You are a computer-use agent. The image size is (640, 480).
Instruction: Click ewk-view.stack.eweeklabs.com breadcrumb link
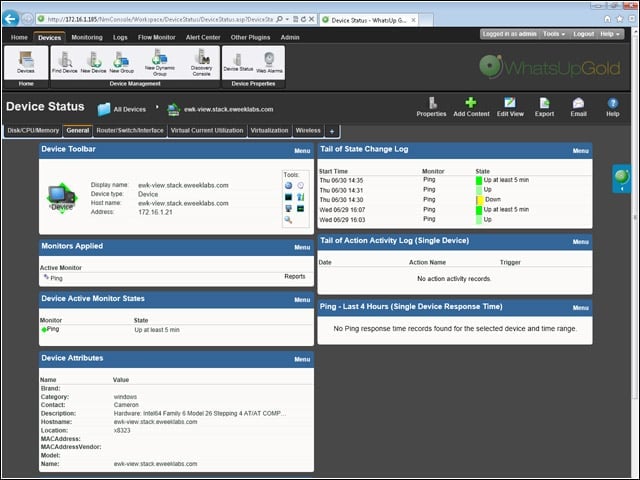229,109
